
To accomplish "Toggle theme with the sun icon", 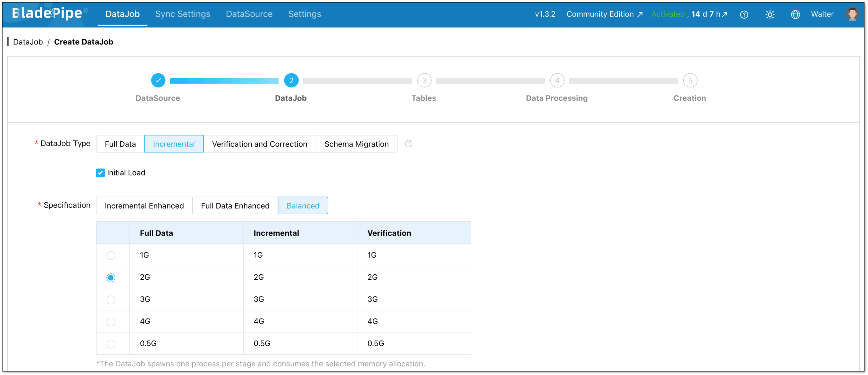I will tap(770, 15).
